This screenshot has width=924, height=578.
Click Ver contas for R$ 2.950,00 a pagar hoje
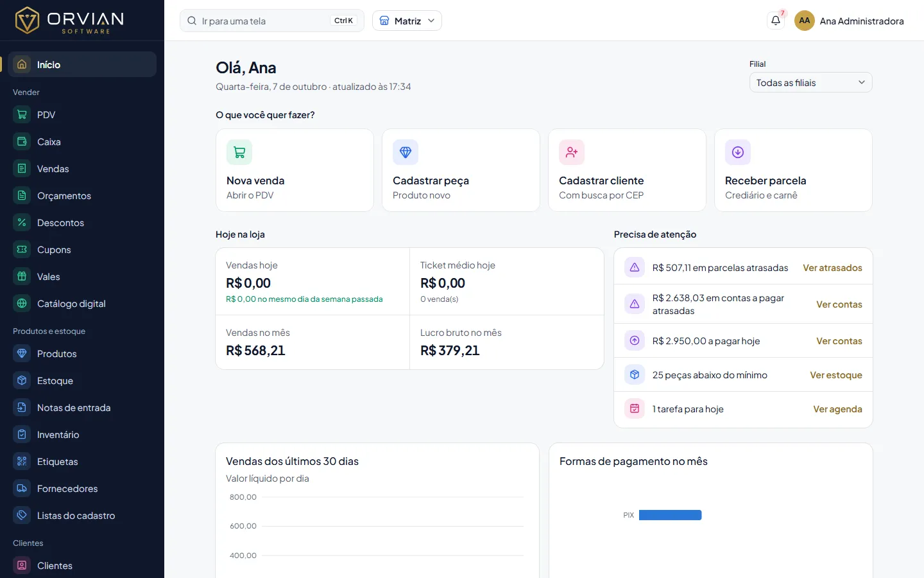point(839,341)
